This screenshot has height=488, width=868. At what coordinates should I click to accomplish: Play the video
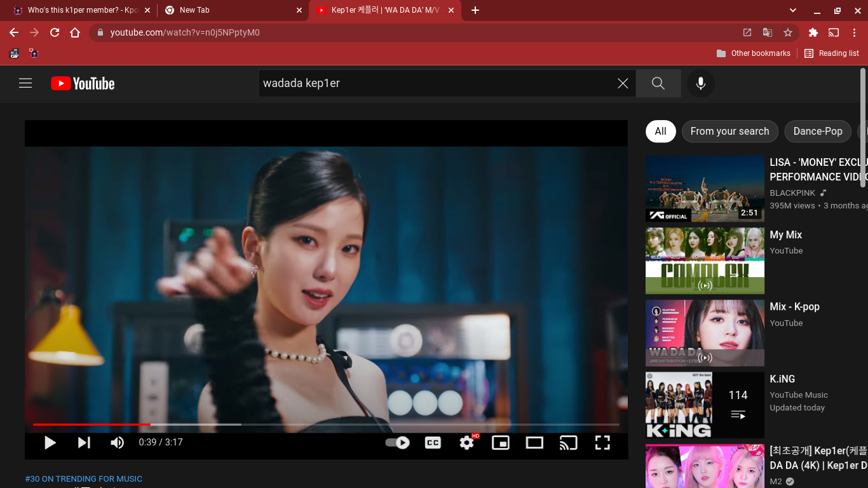pos(50,442)
